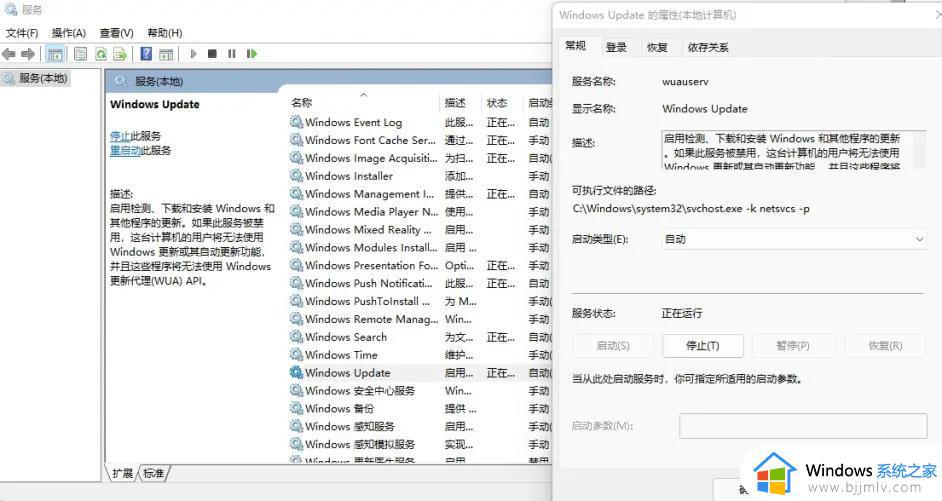942x501 pixels.
Task: Click gear icon beside Windows Media Player Network
Action: tap(296, 211)
